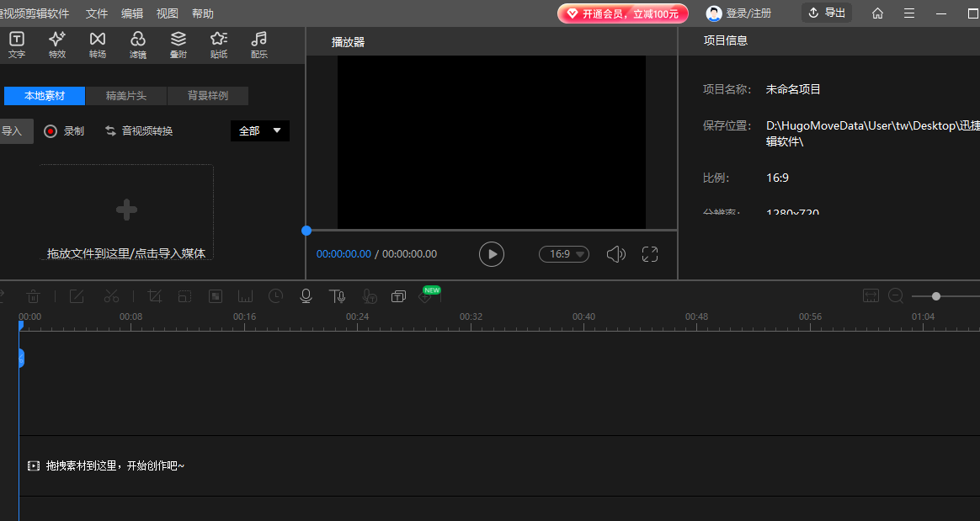Click 登录/注册 to sign in
Viewport: 980px width, 521px height.
pos(738,13)
